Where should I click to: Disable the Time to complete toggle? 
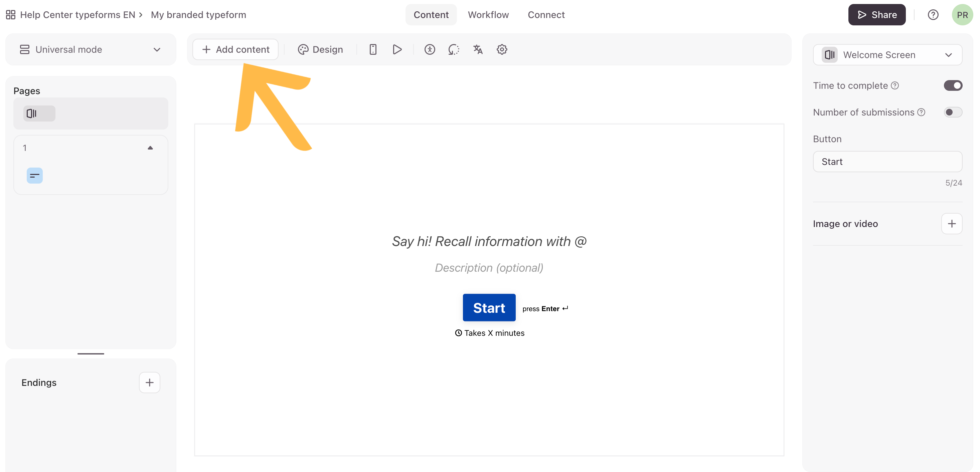pyautogui.click(x=953, y=85)
